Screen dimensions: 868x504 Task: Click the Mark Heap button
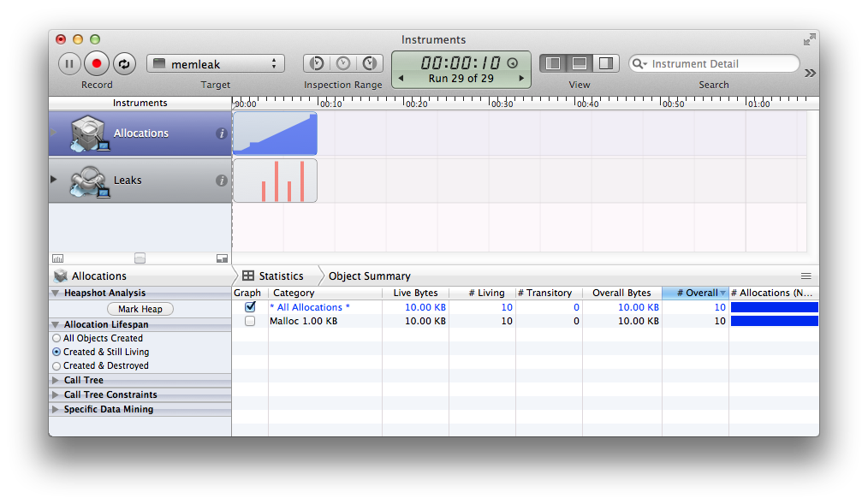tap(140, 309)
